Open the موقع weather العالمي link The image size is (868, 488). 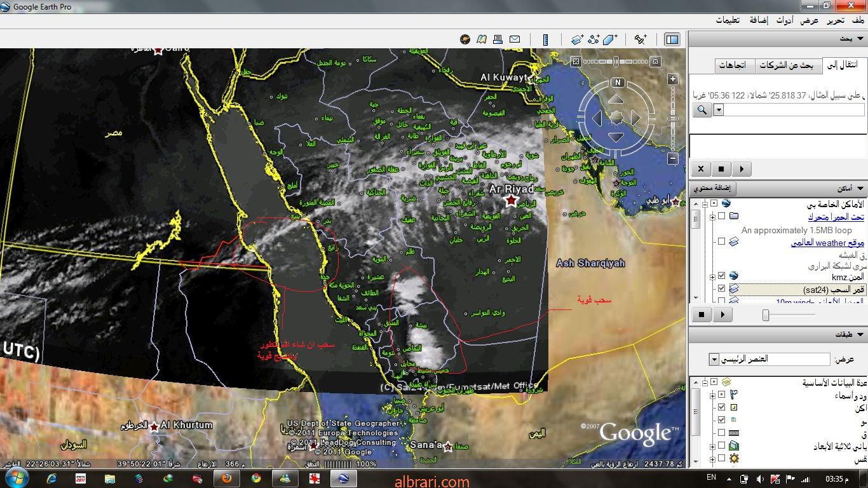click(x=827, y=242)
